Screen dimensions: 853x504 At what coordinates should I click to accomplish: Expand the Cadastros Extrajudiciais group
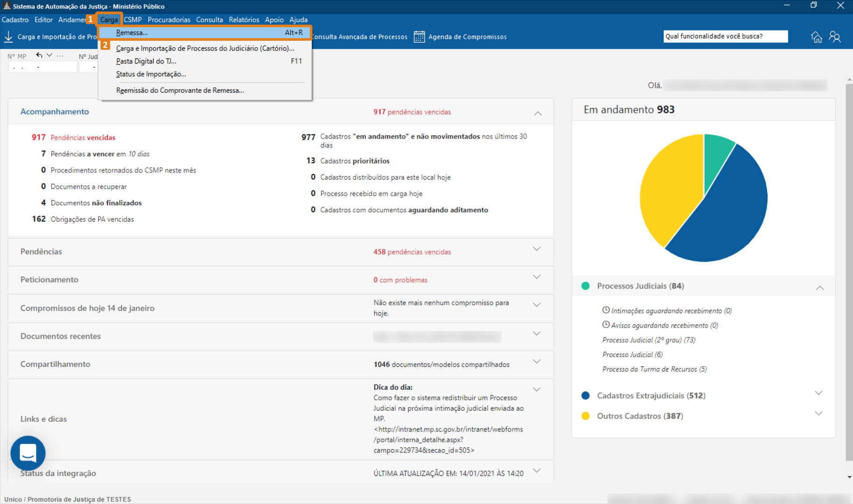[818, 393]
